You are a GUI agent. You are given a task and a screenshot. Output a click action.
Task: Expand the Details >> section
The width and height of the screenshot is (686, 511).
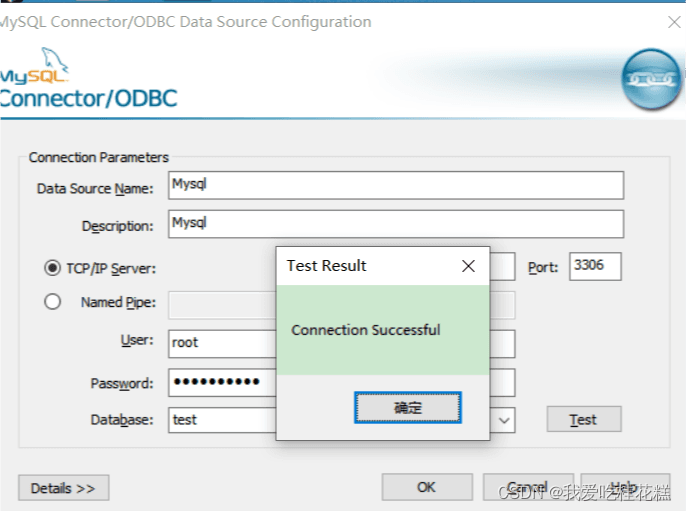(x=63, y=488)
